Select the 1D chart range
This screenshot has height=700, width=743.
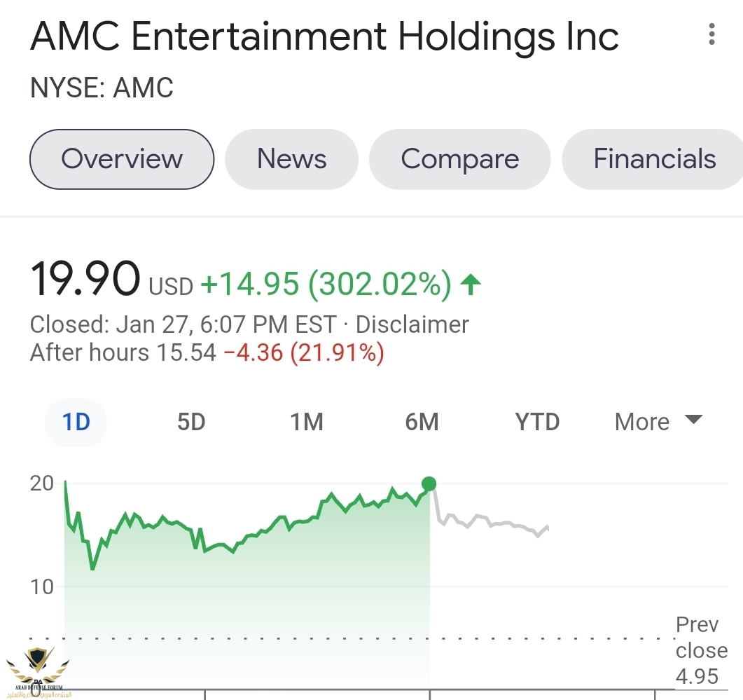click(x=76, y=422)
